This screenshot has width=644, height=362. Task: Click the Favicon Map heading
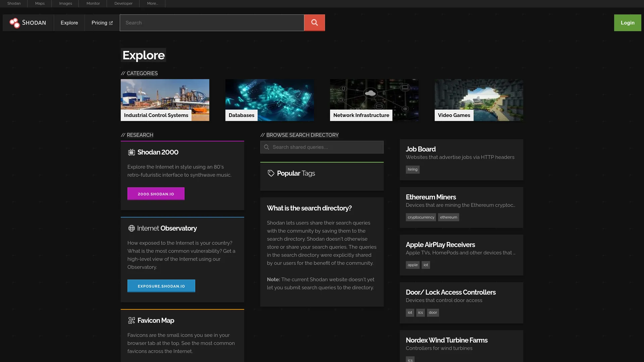tap(156, 320)
